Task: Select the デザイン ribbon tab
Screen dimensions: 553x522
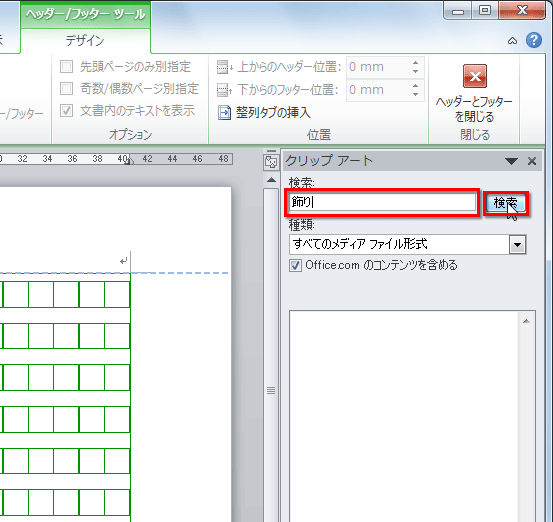Action: 85,41
